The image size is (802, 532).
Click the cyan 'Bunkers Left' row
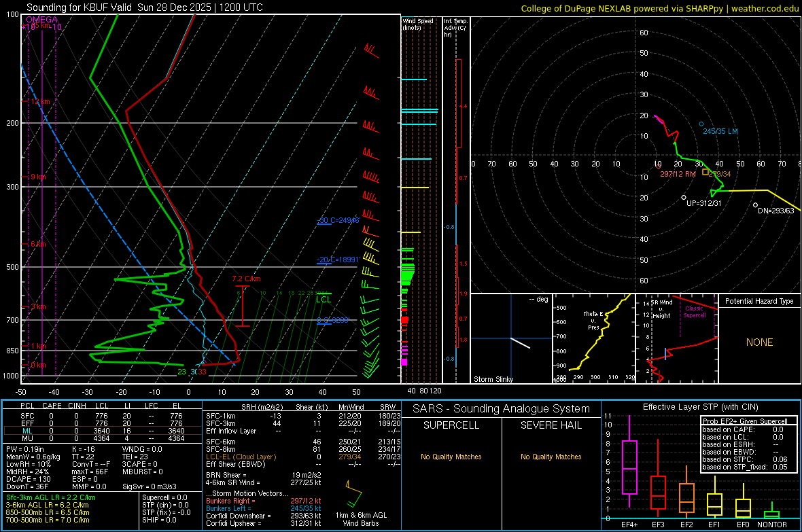click(x=264, y=508)
